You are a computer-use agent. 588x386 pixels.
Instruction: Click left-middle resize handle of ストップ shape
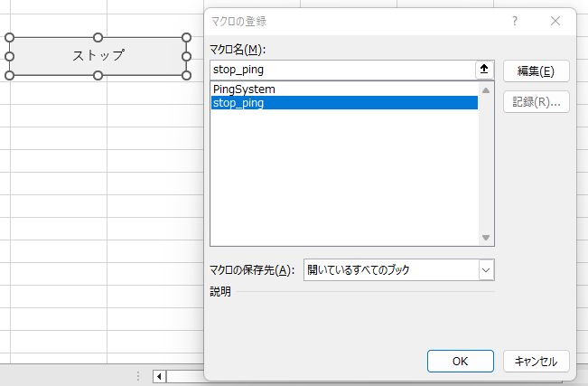(x=10, y=56)
